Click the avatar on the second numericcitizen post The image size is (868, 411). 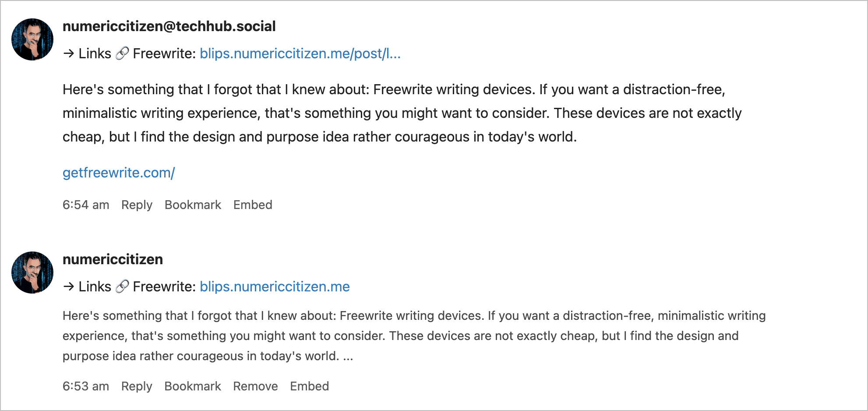click(32, 273)
